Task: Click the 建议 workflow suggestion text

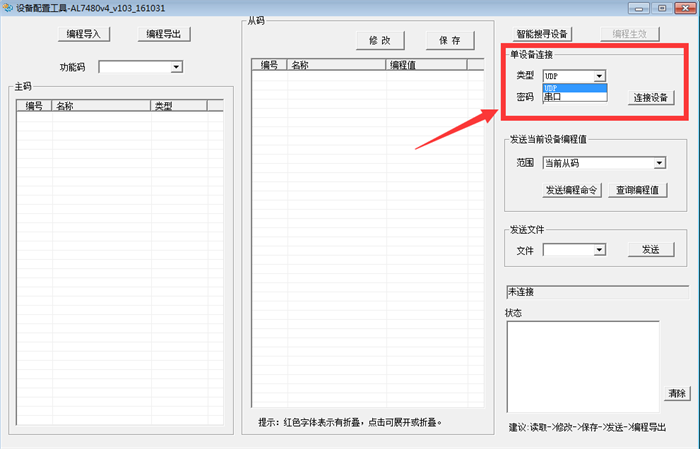Action: pos(588,428)
